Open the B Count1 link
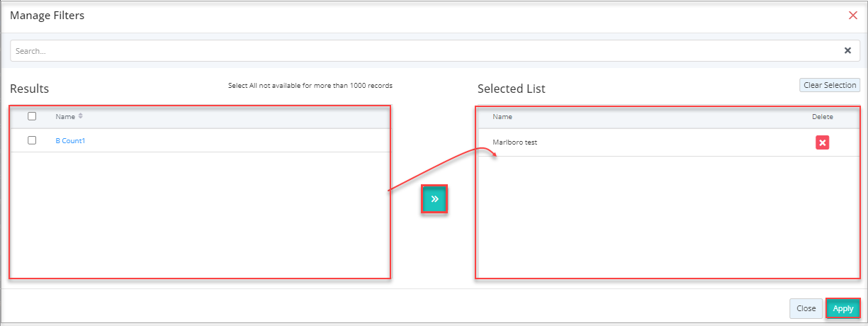868x326 pixels. (70, 140)
